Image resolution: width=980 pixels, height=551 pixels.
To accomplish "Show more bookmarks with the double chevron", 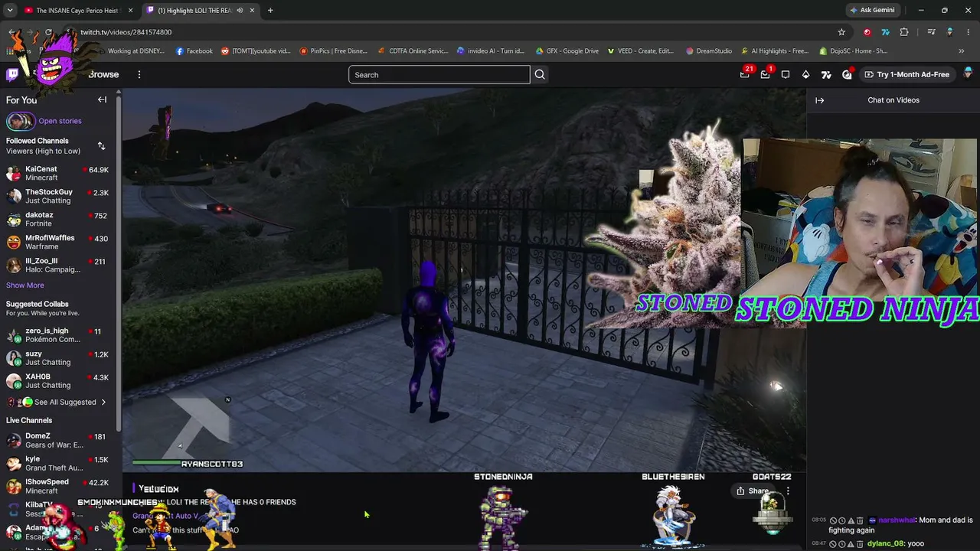I will [962, 51].
